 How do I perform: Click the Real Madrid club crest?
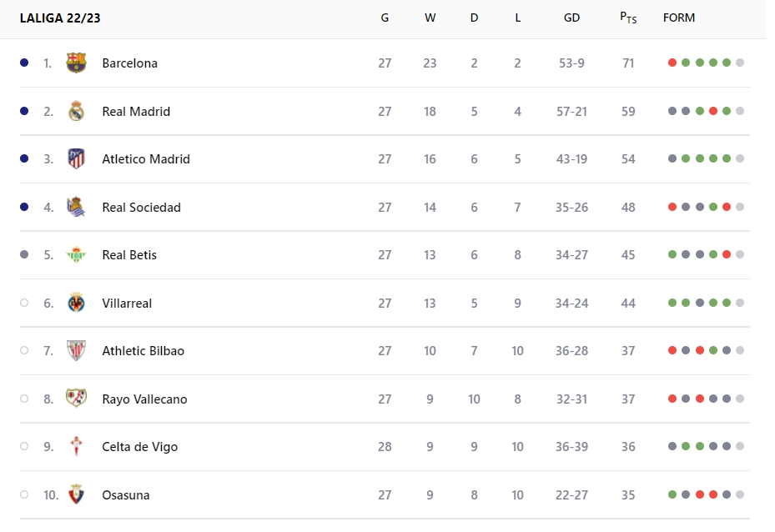tap(76, 112)
